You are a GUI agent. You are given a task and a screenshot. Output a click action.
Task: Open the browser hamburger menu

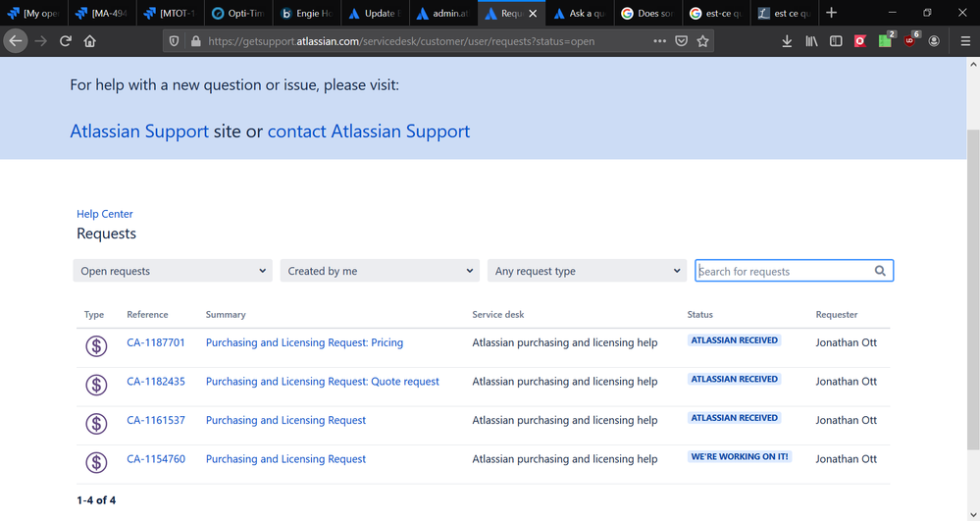tap(965, 41)
